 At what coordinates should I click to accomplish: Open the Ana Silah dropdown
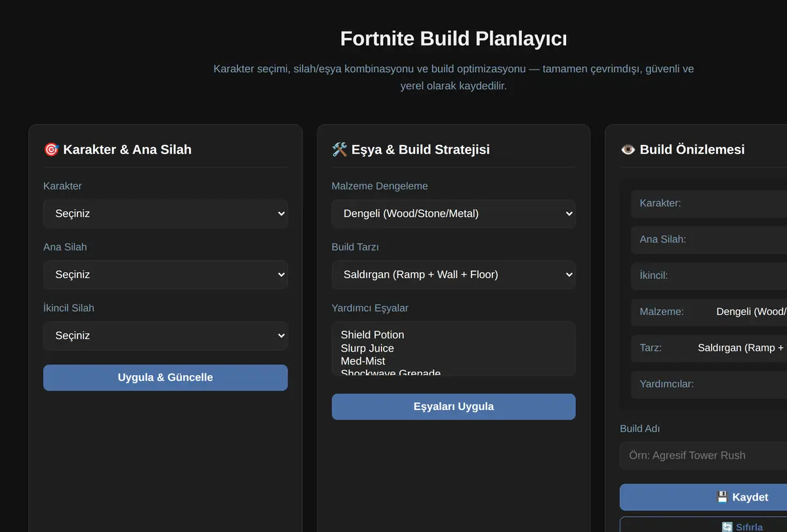[x=165, y=275]
